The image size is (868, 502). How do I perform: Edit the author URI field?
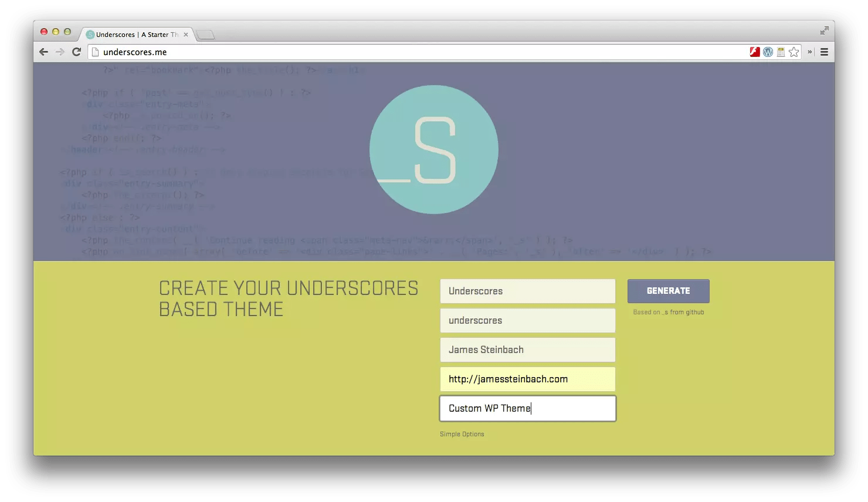[x=528, y=379]
